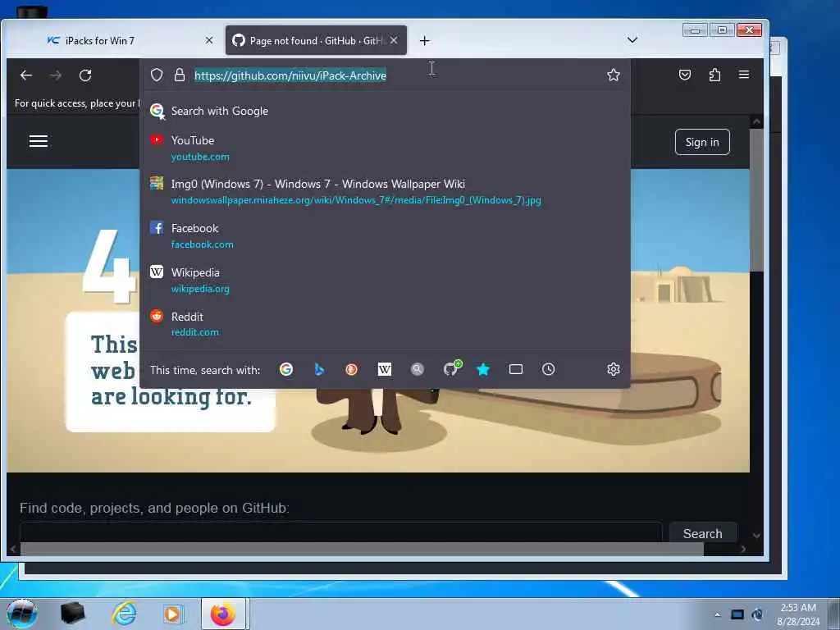Go back using the browser back arrow

click(x=26, y=75)
